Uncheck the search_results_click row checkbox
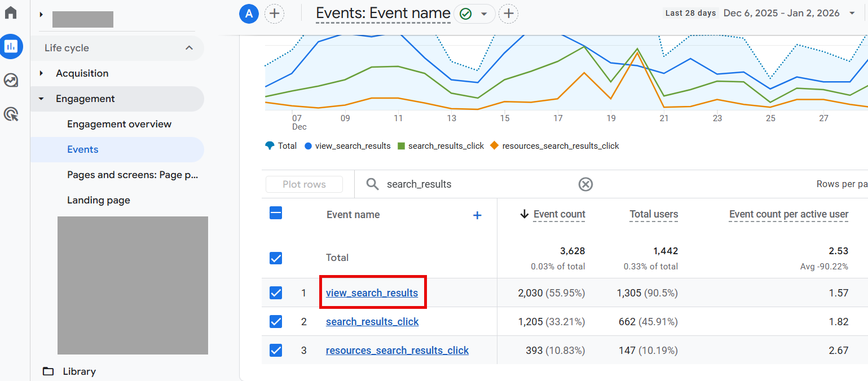Screen dimensions: 868x381 tap(276, 322)
